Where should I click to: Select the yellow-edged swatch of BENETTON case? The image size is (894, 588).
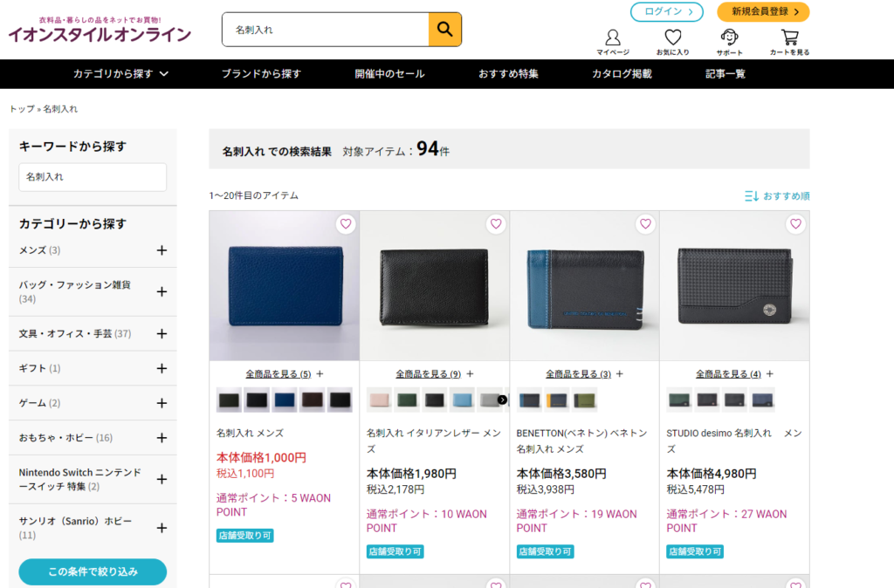(557, 400)
